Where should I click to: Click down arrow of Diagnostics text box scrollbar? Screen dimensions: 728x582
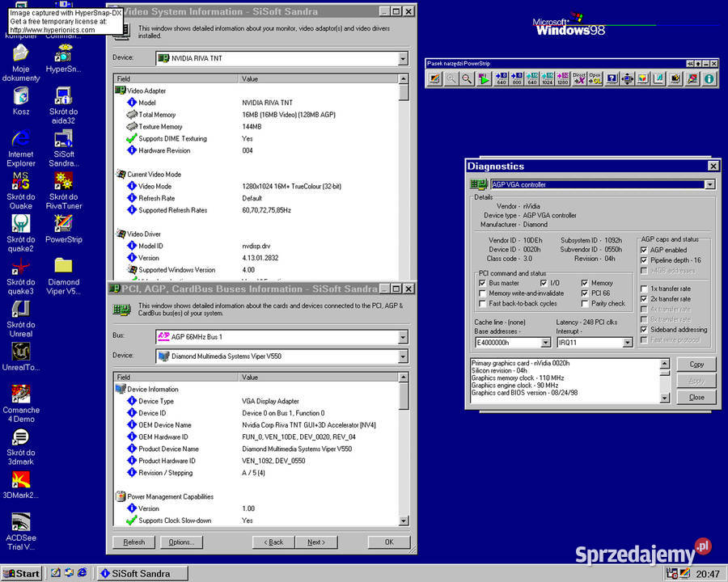pyautogui.click(x=665, y=398)
